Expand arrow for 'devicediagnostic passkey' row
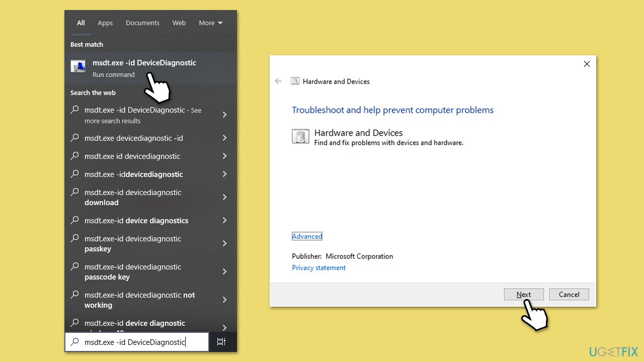 [x=225, y=244]
